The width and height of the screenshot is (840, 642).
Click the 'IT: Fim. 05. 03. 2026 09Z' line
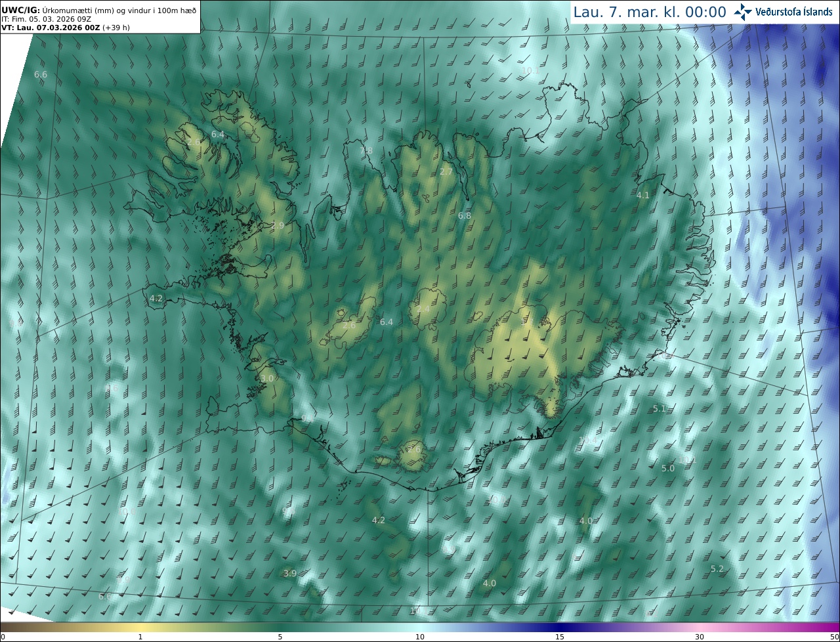tap(45, 19)
